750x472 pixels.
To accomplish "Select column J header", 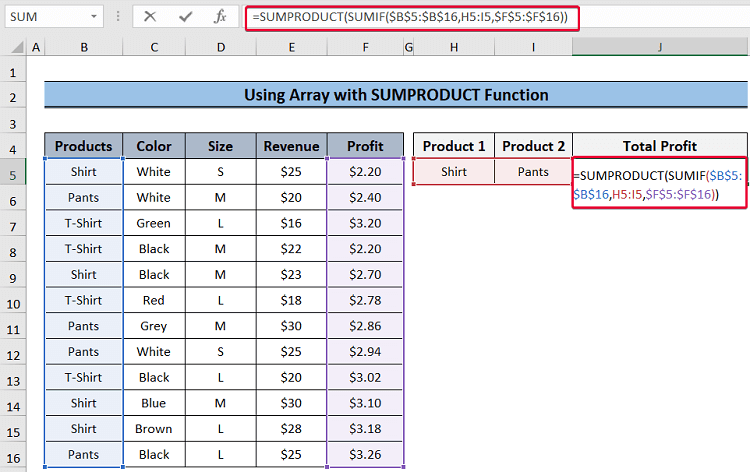I will [660, 47].
